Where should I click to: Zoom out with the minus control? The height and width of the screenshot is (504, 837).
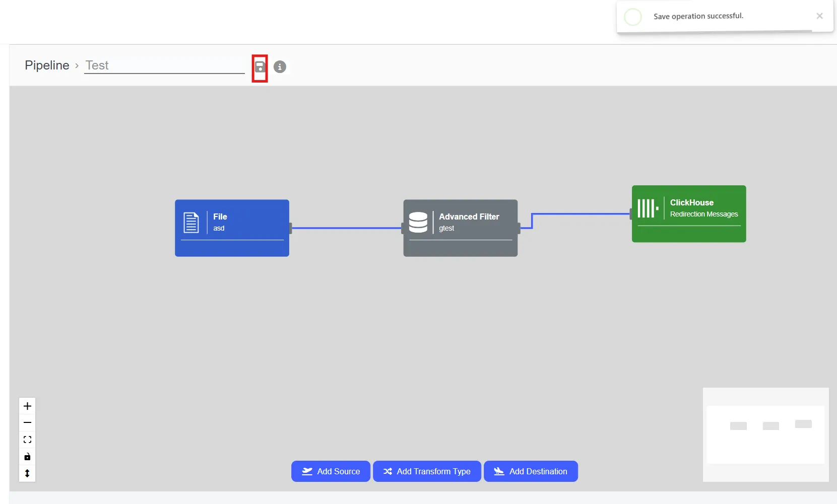pyautogui.click(x=27, y=422)
